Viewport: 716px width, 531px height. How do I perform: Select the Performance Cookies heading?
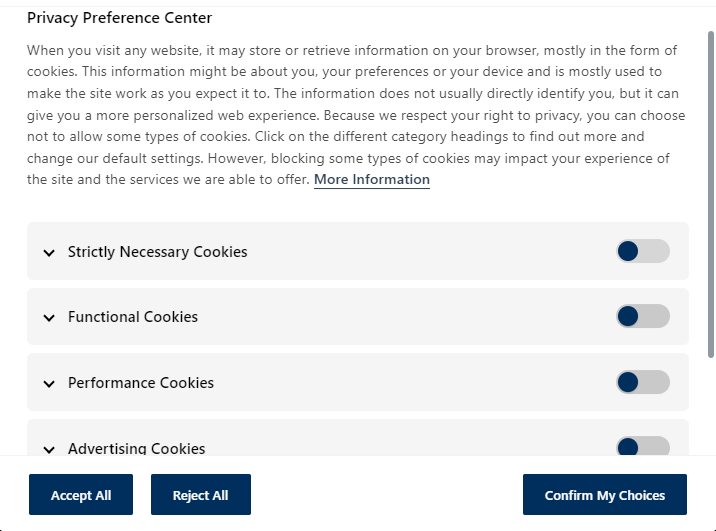click(x=141, y=383)
